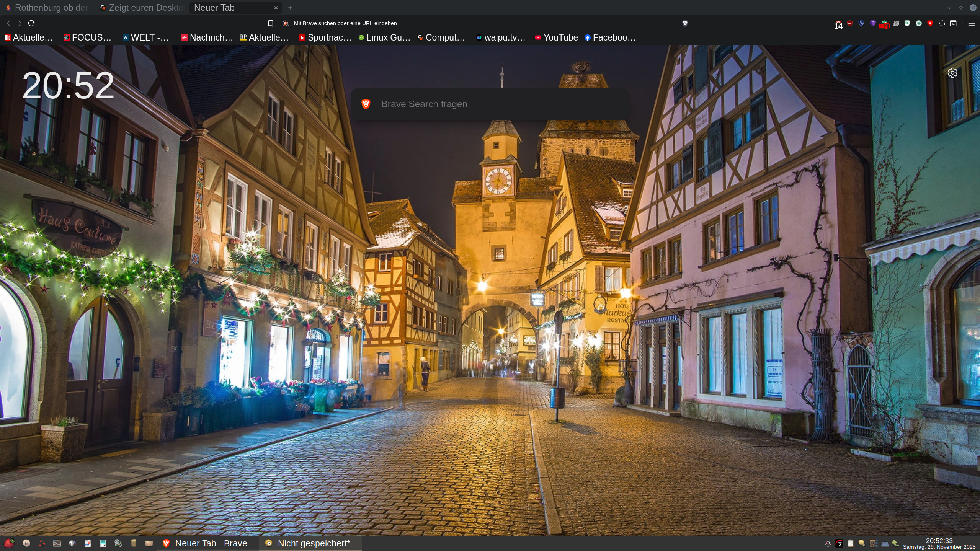Click the Brave Search input field

click(490, 104)
